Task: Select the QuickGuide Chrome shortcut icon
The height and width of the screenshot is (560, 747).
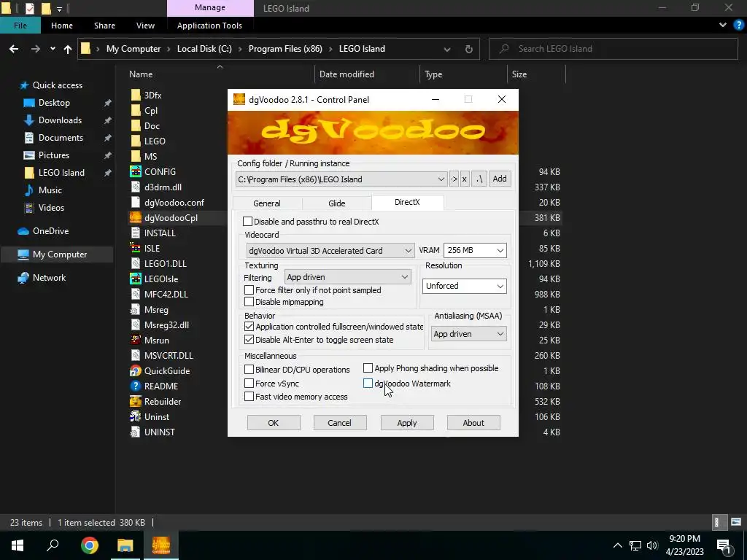Action: 136,371
